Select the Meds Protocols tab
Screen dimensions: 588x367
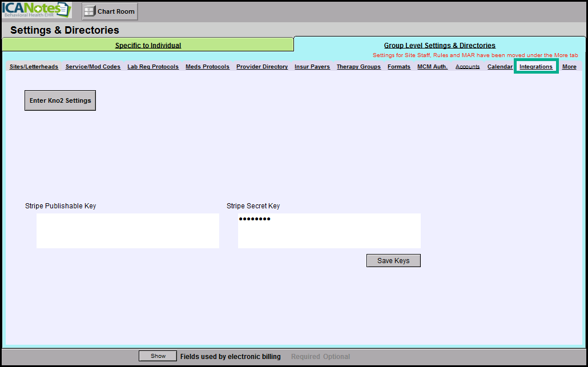(207, 67)
